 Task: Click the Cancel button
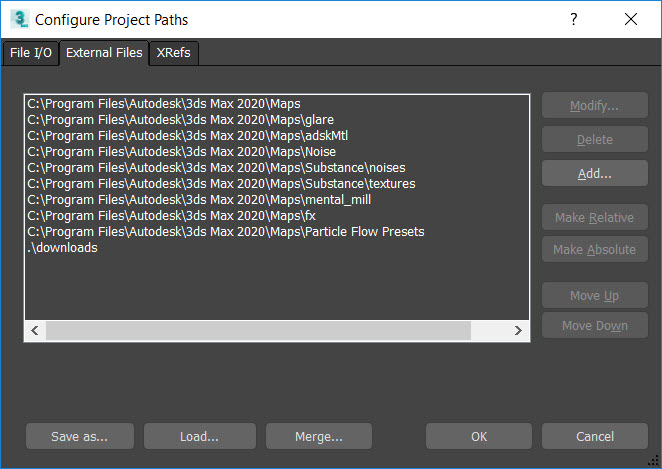tap(594, 436)
